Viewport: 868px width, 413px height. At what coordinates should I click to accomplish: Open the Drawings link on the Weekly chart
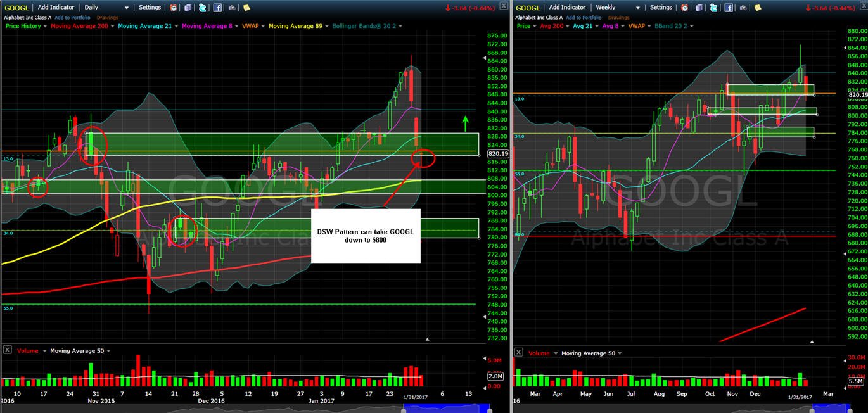(619, 18)
